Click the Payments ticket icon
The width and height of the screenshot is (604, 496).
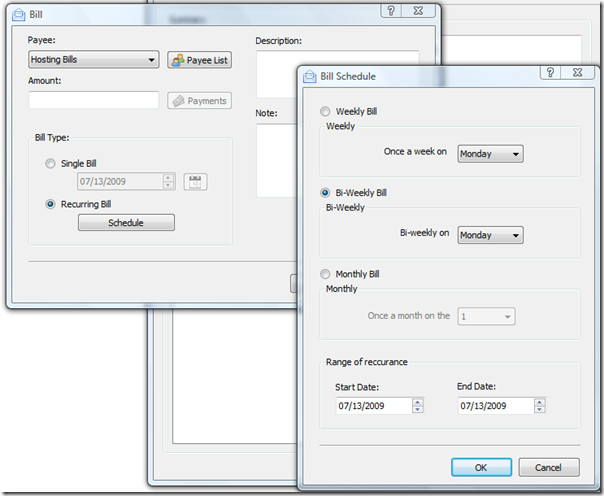pos(178,101)
